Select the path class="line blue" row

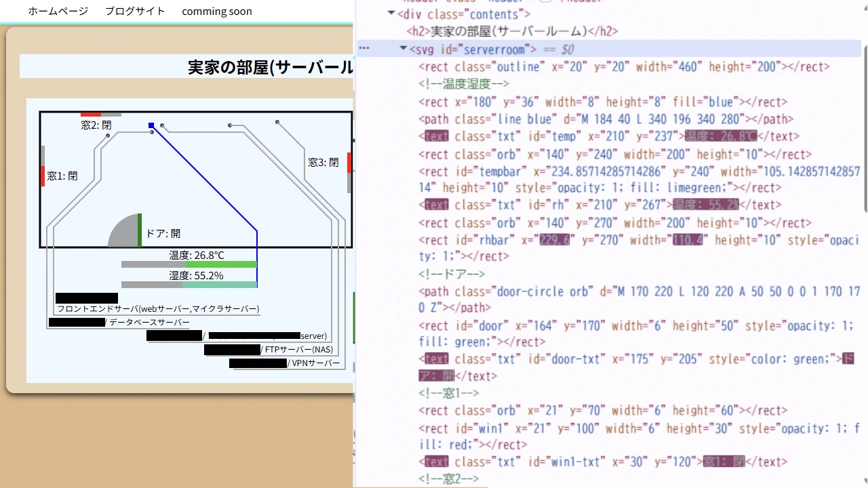[x=606, y=119]
